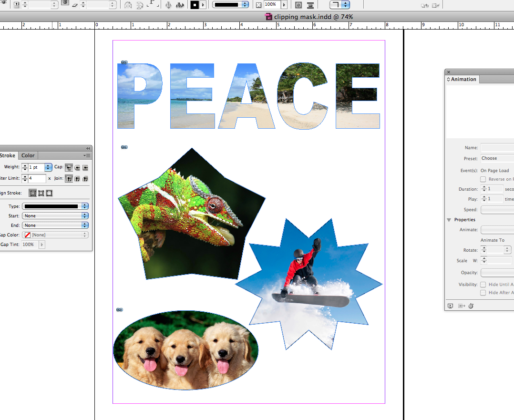Screen dimensions: 514x420
Task: Switch to the Color tab
Action: [28, 155]
